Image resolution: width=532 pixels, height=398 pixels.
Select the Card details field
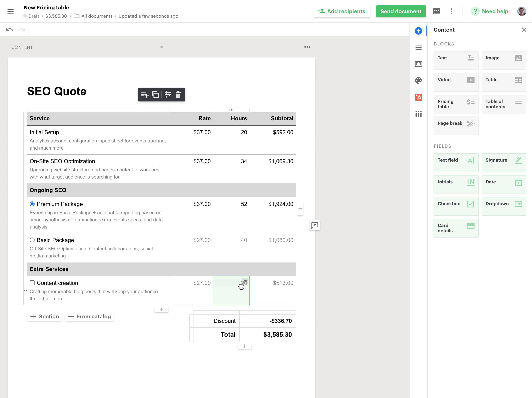click(x=456, y=228)
